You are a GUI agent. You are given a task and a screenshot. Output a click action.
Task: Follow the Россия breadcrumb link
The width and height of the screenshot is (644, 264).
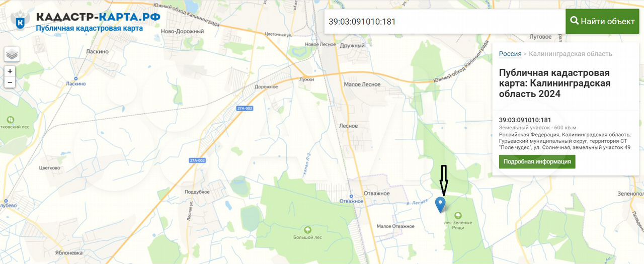510,54
